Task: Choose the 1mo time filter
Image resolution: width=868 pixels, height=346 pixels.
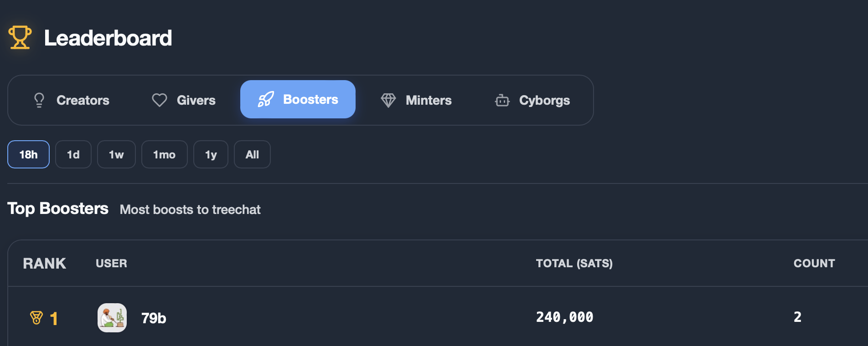Action: click(x=164, y=154)
